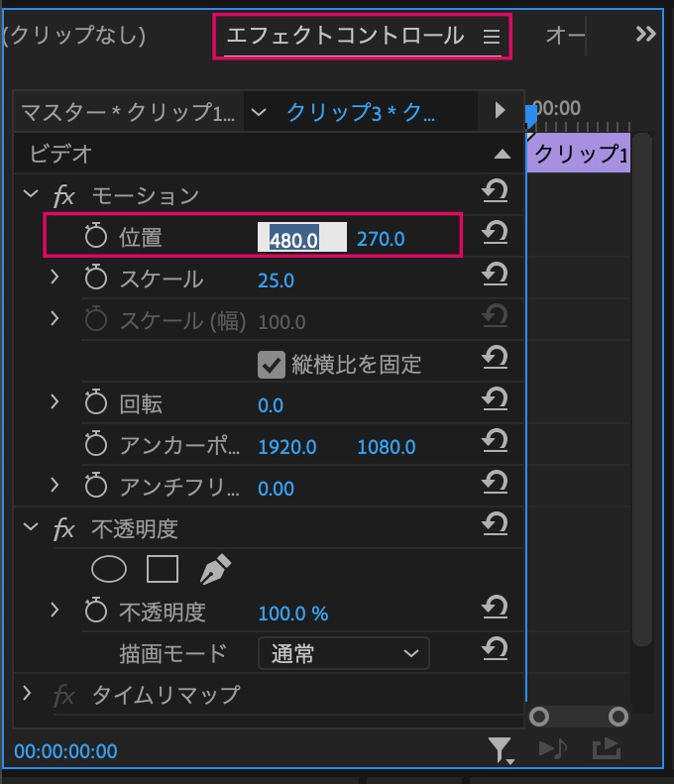The height and width of the screenshot is (784, 674).
Task: Reset the 回転 parameter
Action: point(495,399)
